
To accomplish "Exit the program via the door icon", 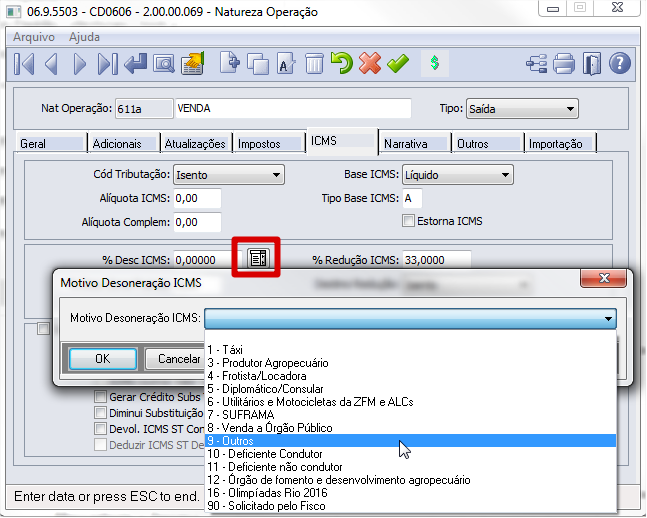I will click(592, 64).
